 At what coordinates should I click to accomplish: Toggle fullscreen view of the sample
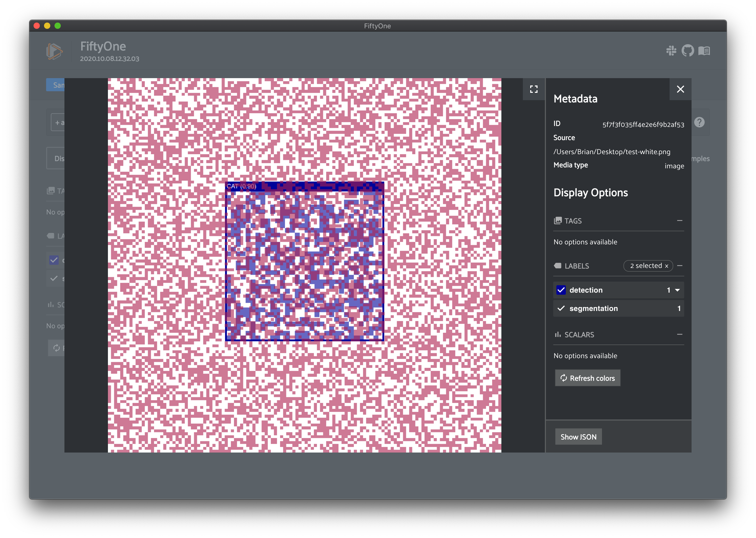534,89
